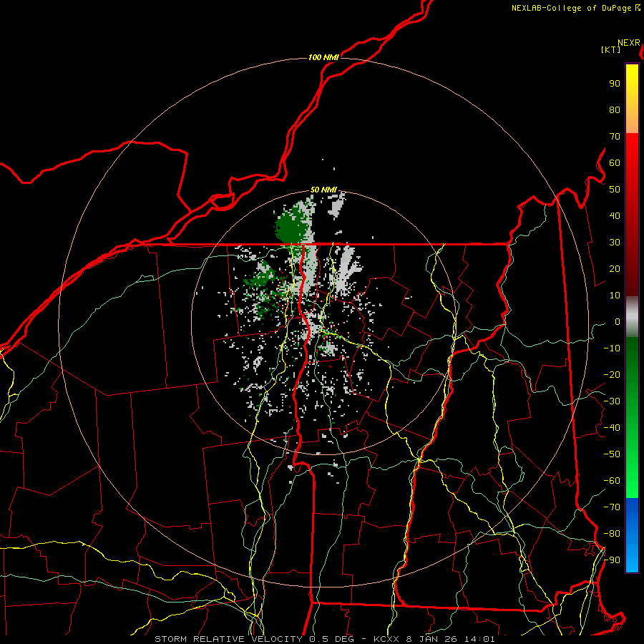The width and height of the screenshot is (644, 644).
Task: Click the 90 value on the color scale
Action: [615, 84]
